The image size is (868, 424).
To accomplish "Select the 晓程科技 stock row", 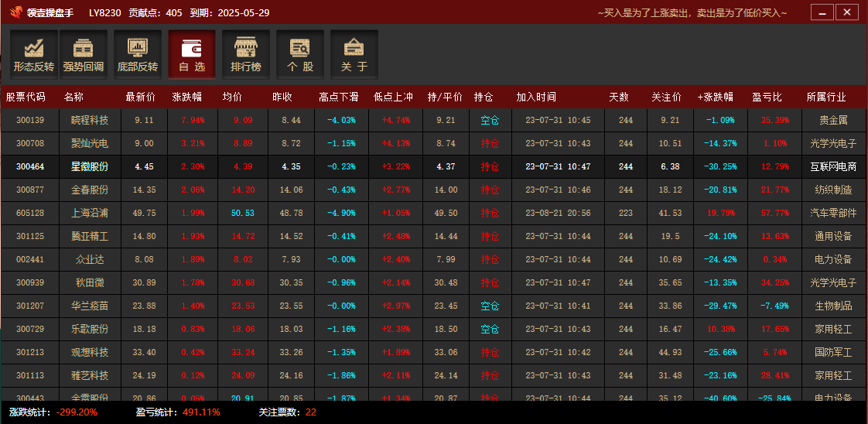I will click(90, 121).
